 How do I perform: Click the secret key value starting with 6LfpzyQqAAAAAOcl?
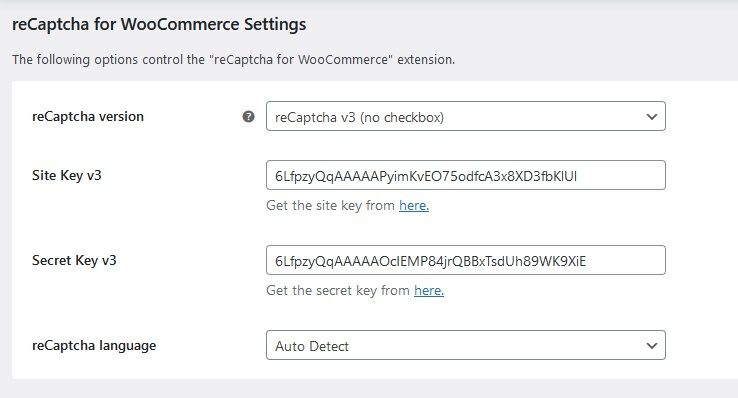pos(430,261)
